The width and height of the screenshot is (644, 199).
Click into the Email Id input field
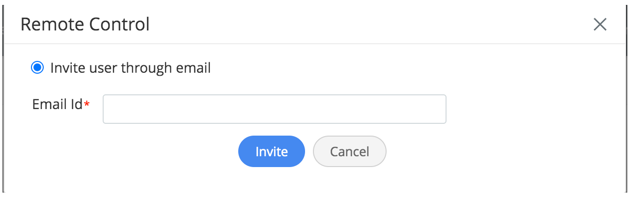tap(274, 109)
